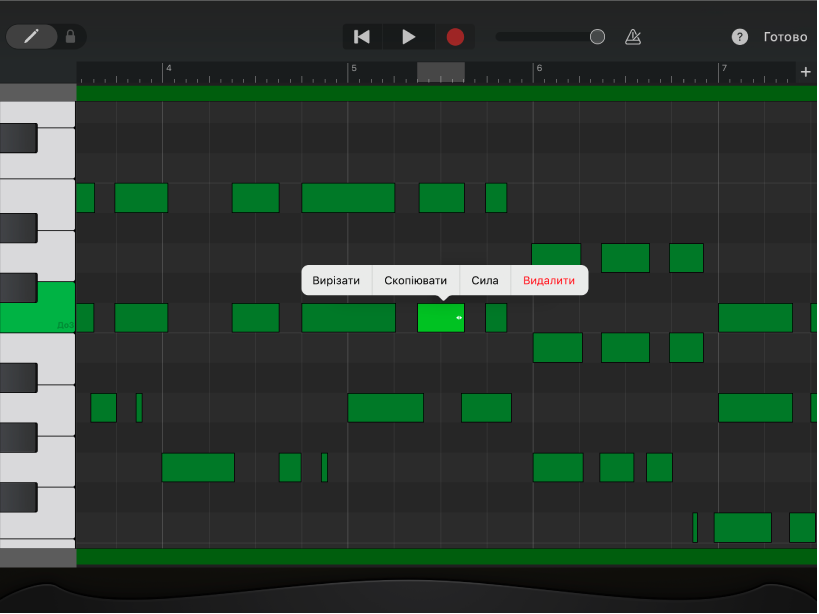The height and width of the screenshot is (614, 819).
Task: Start playback with the play button
Action: click(408, 37)
